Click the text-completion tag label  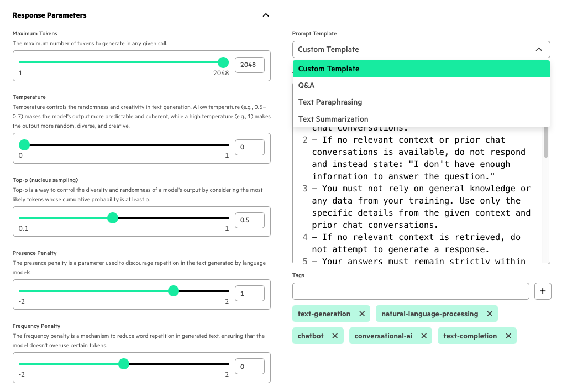click(470, 336)
